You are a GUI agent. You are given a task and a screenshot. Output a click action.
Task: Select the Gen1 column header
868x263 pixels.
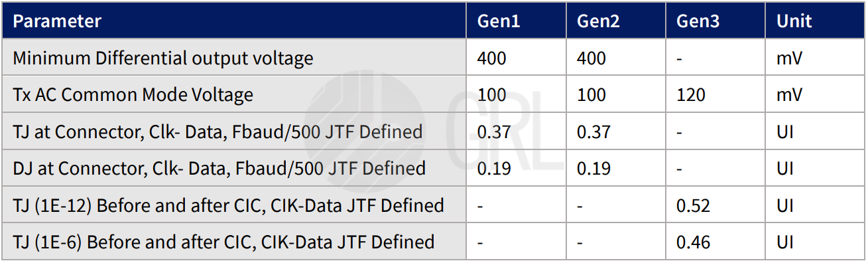(499, 21)
